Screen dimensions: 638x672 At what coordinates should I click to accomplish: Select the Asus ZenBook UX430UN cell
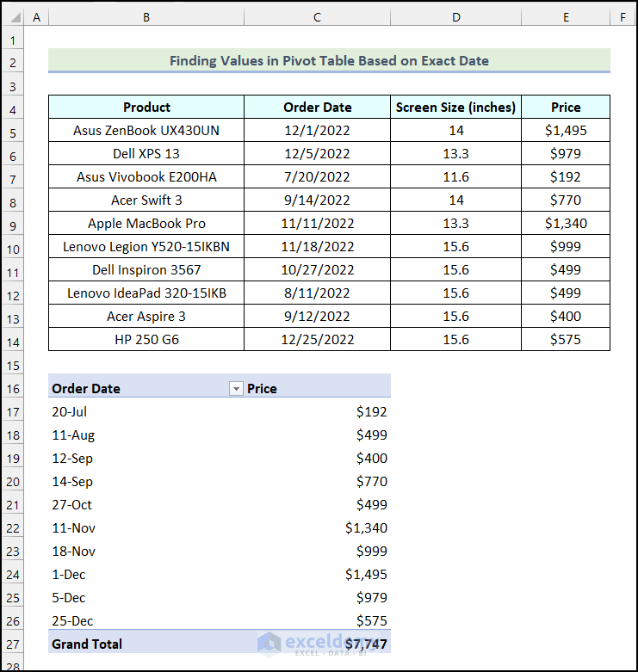pos(146,131)
